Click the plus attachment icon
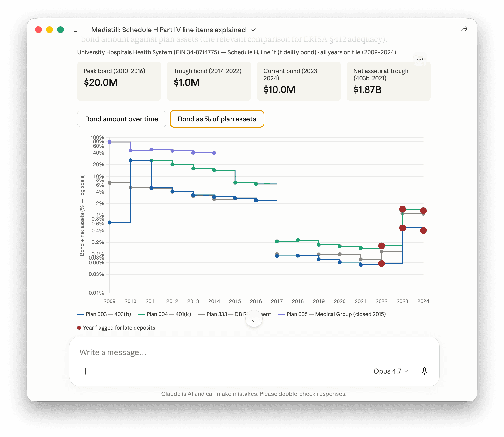Image resolution: width=504 pixels, height=437 pixels. 85,371
